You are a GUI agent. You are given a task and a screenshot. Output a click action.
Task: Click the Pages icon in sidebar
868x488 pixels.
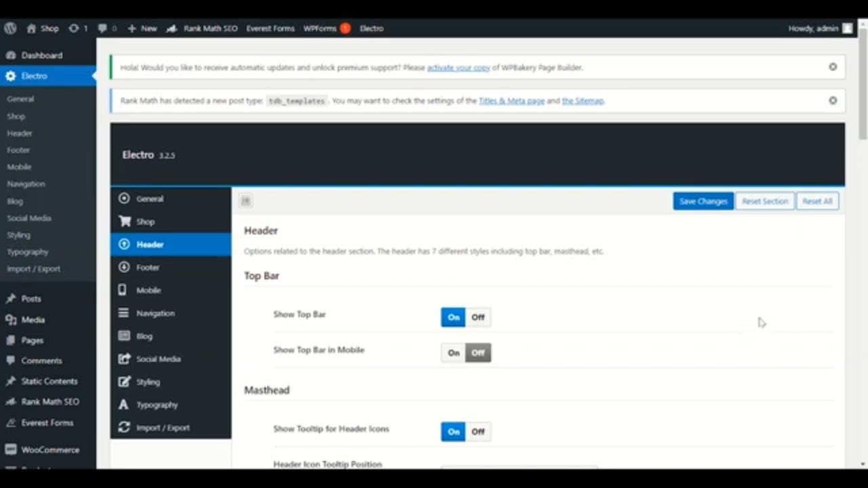[x=10, y=340]
